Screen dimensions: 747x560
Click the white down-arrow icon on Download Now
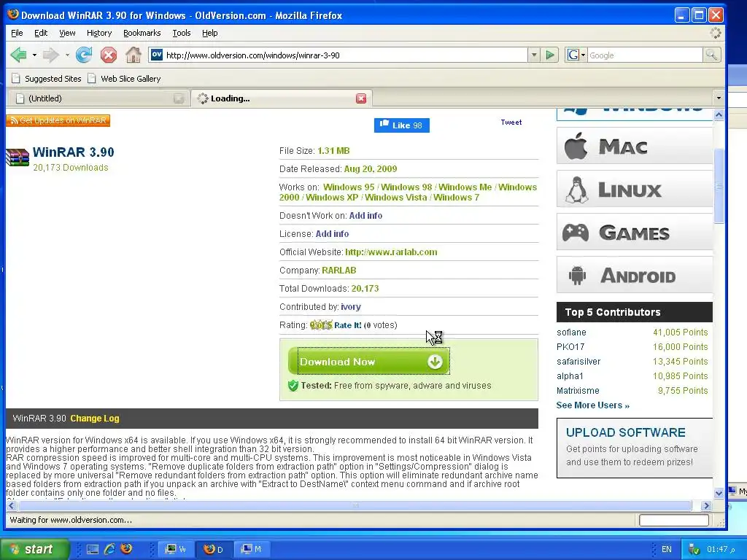tap(435, 362)
